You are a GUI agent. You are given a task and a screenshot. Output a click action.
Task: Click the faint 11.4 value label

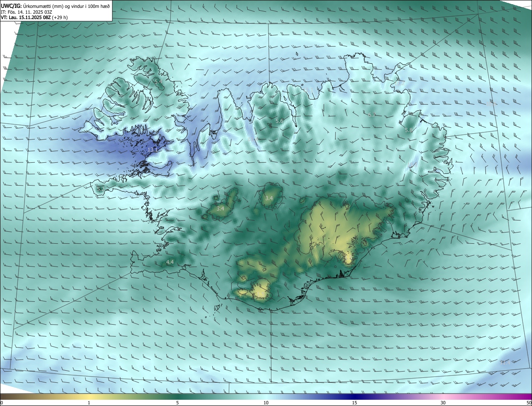coord(505,362)
